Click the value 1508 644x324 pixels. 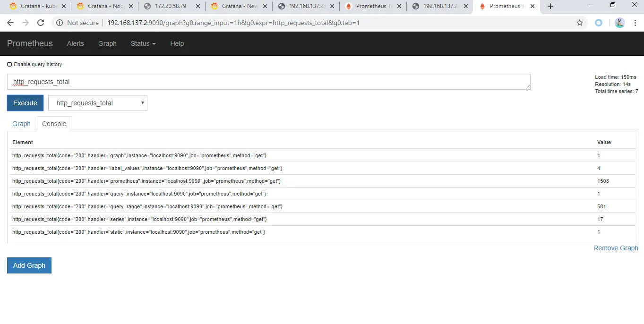click(x=603, y=181)
